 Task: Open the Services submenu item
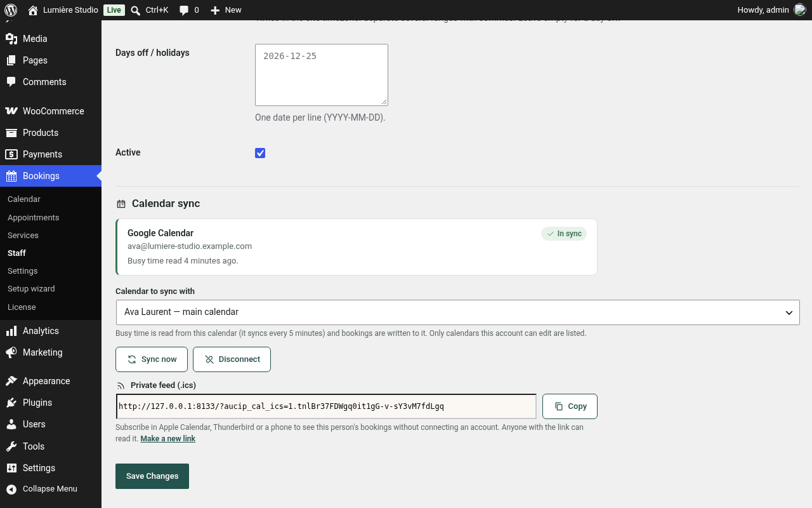coord(51,236)
